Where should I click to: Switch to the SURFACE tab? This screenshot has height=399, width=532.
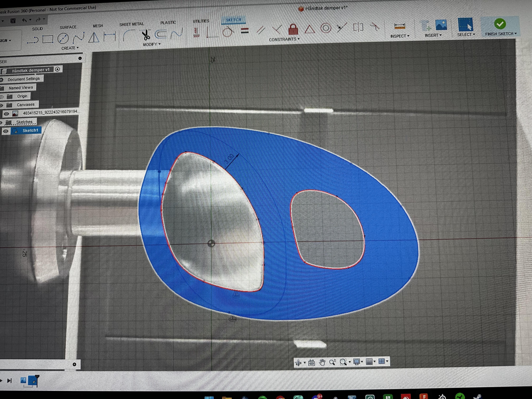tap(68, 27)
